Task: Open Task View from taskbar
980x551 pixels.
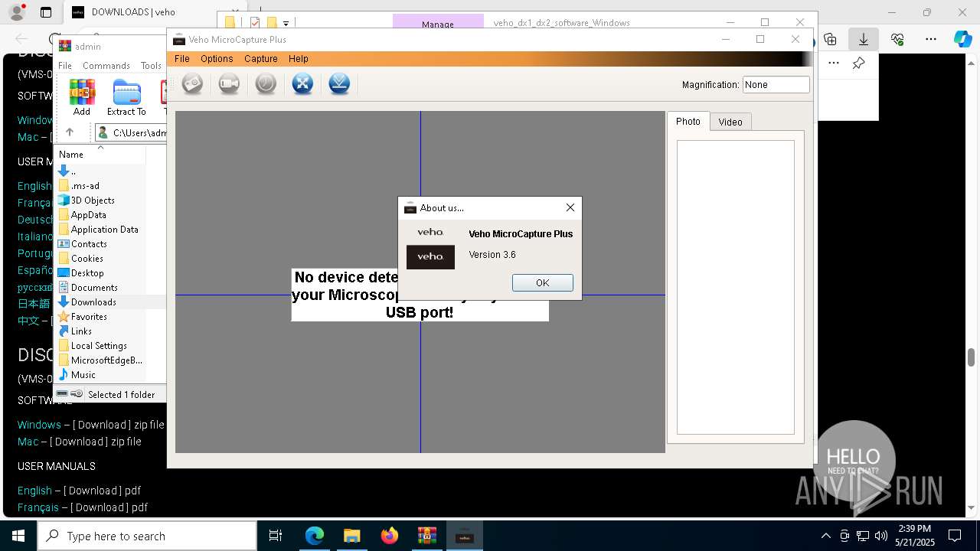Action: point(276,536)
